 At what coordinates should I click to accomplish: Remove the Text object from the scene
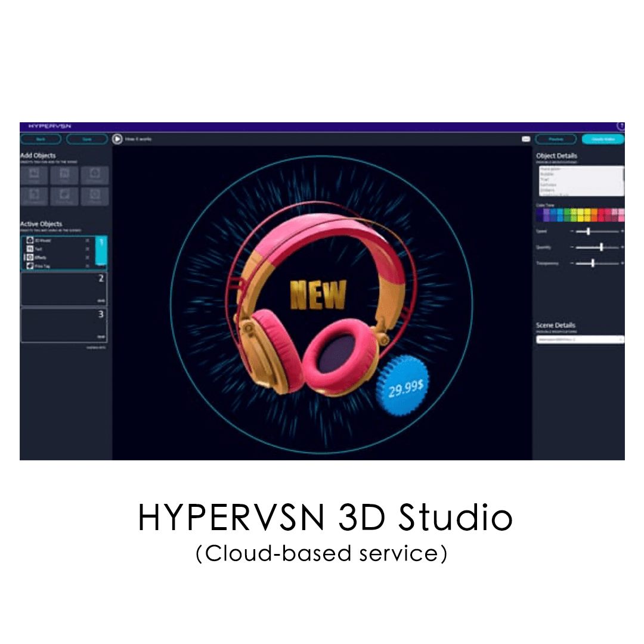point(86,249)
